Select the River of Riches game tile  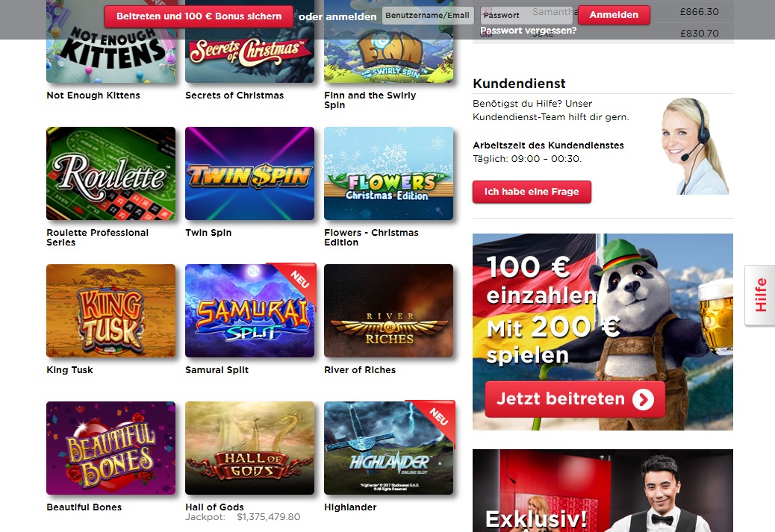pos(388,310)
